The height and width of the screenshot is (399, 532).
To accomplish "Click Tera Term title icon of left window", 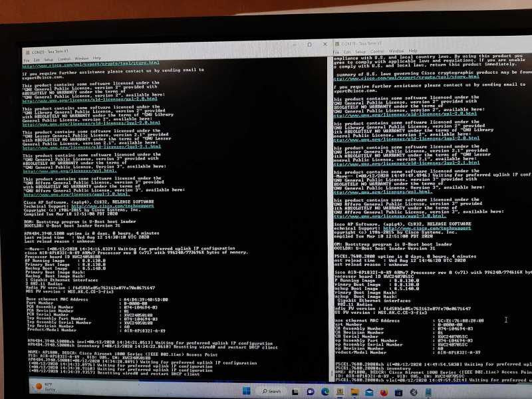I will point(27,53).
